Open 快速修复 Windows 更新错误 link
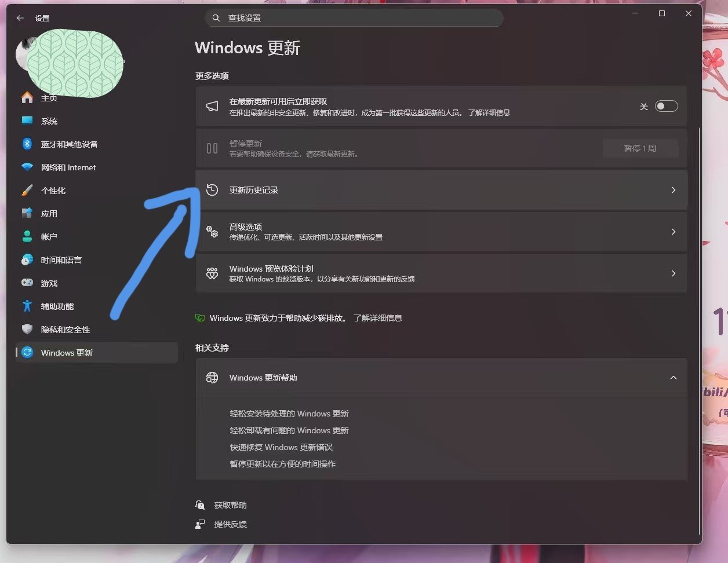The image size is (728, 563). tap(281, 447)
